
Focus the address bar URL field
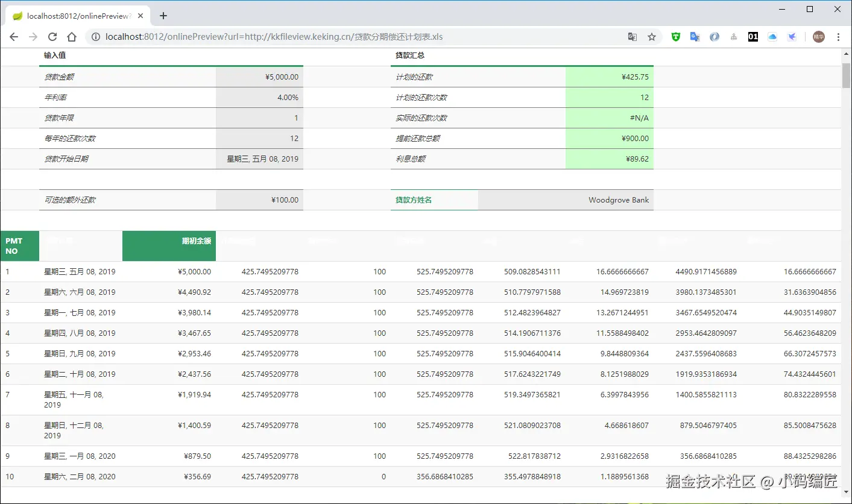[362, 37]
